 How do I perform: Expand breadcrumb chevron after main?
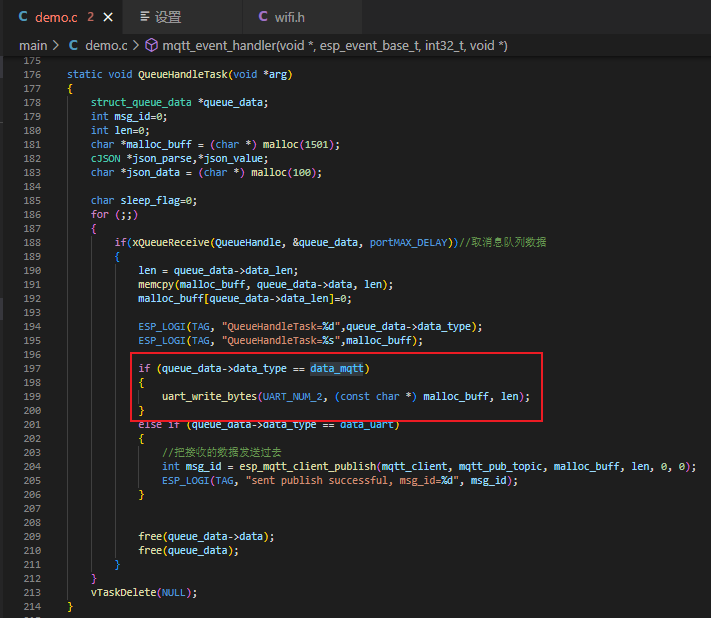tap(56, 46)
